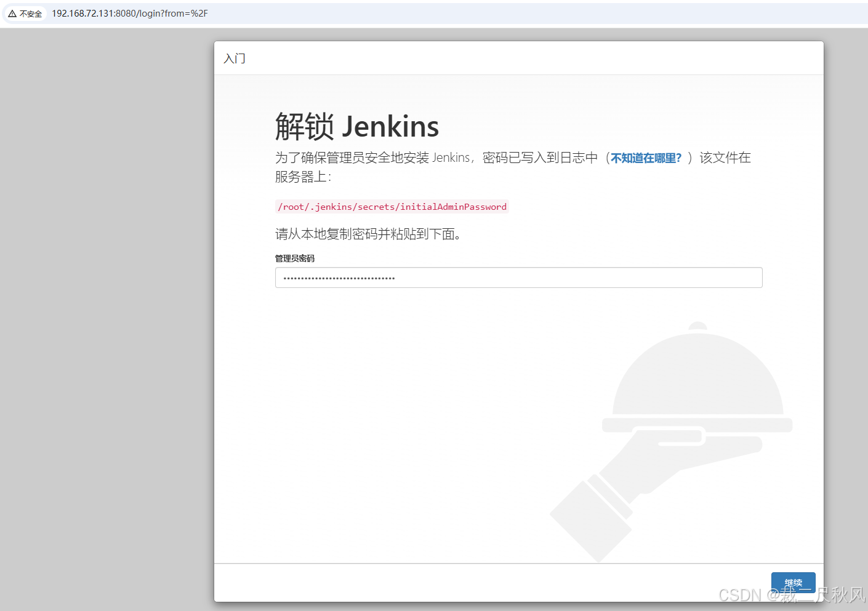868x611 pixels.
Task: Click the 不安全 security label
Action: [31, 14]
